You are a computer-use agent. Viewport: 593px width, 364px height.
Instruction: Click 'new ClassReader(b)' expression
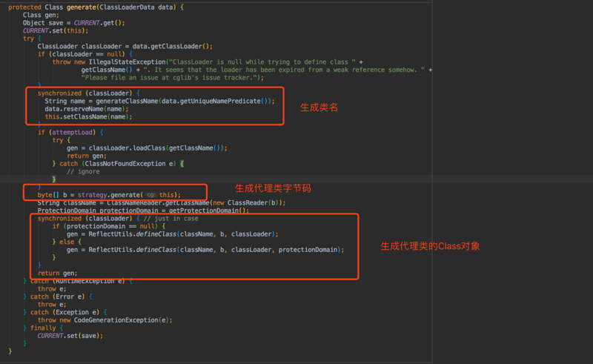point(245,203)
